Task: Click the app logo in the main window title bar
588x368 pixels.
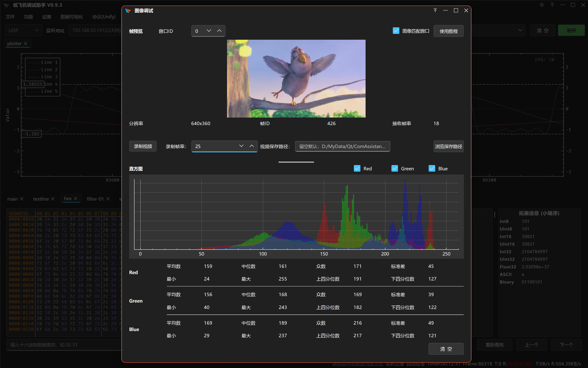Action: [7, 5]
